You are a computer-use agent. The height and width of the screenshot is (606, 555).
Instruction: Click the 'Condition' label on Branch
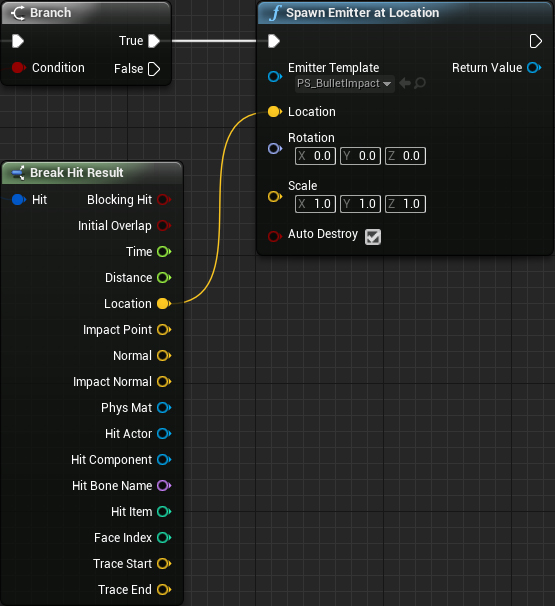[x=58, y=68]
